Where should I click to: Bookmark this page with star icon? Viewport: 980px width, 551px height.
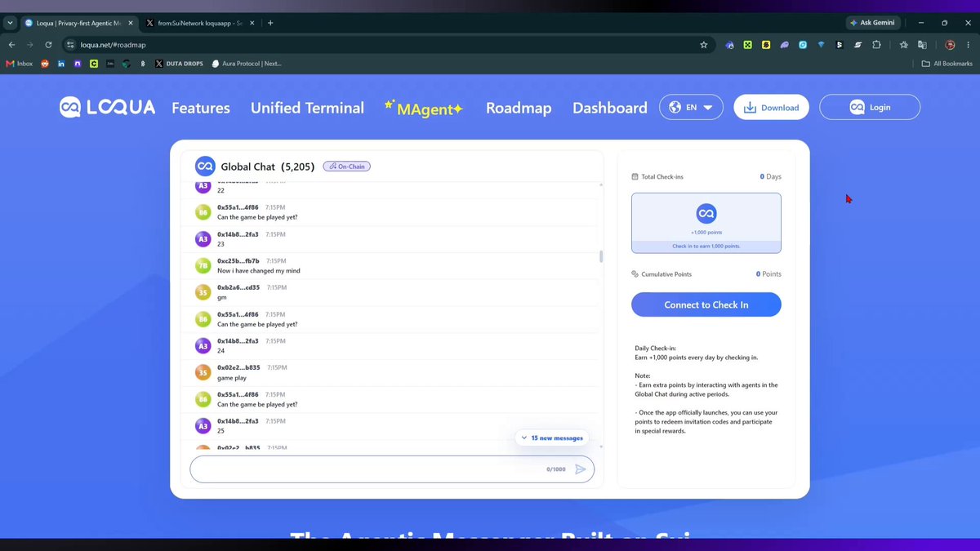click(703, 45)
